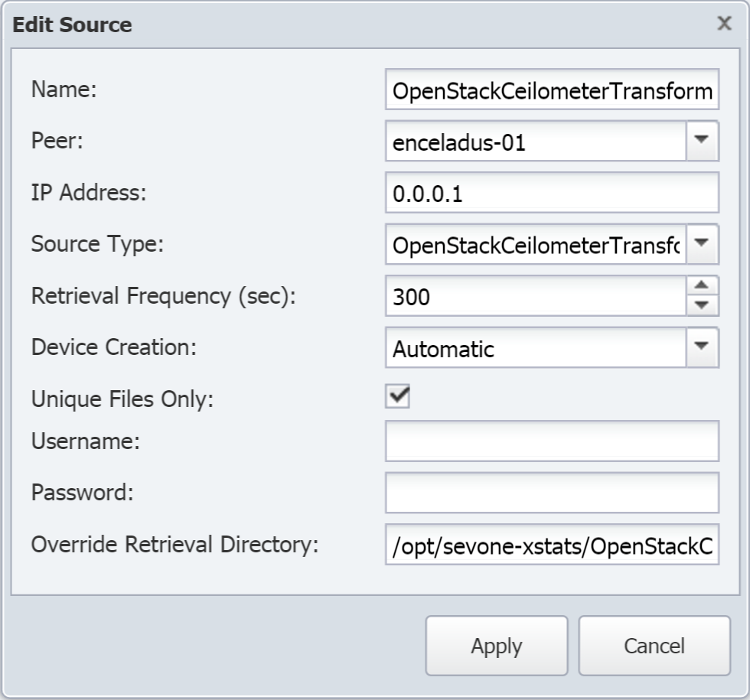
Task: Open the Device Creation dropdown arrow
Action: tap(702, 347)
